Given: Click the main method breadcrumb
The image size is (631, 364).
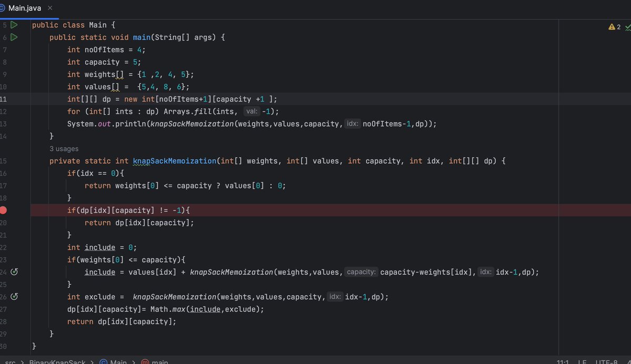Looking at the screenshot, I should click(155, 361).
